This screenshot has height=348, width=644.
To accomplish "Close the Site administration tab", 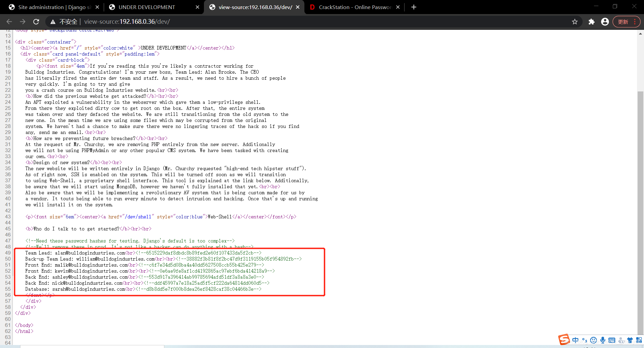I will pos(97,7).
